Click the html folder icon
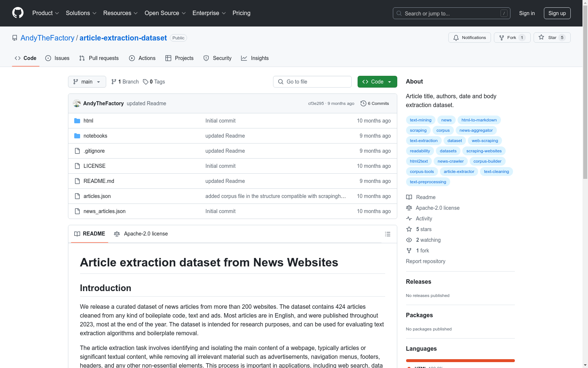Image resolution: width=588 pixels, height=368 pixels. 77,121
